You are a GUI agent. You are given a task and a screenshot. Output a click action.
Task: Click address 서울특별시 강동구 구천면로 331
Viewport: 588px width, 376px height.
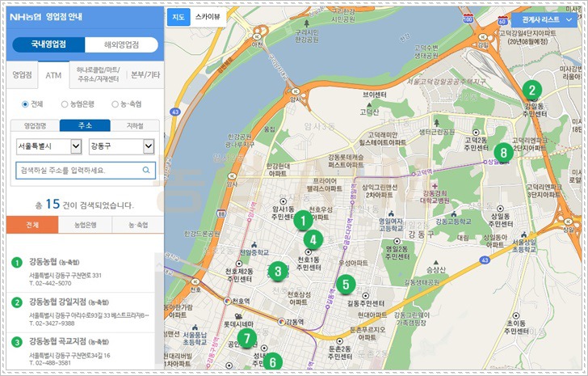click(65, 276)
